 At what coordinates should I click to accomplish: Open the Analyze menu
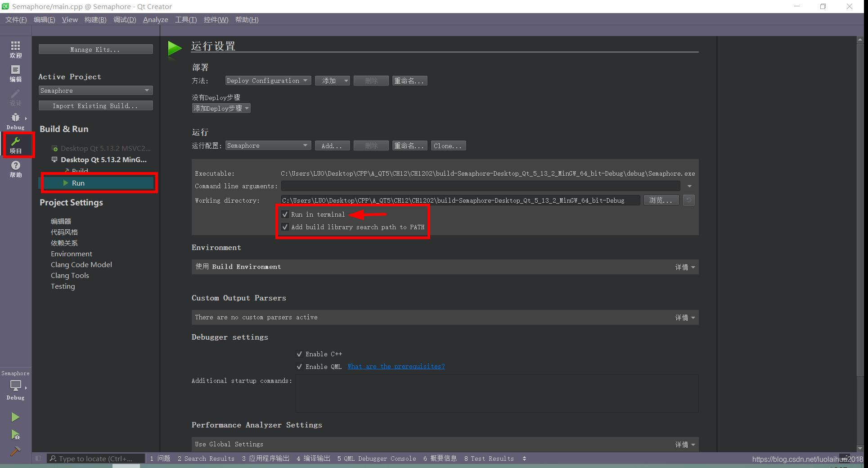click(x=155, y=20)
